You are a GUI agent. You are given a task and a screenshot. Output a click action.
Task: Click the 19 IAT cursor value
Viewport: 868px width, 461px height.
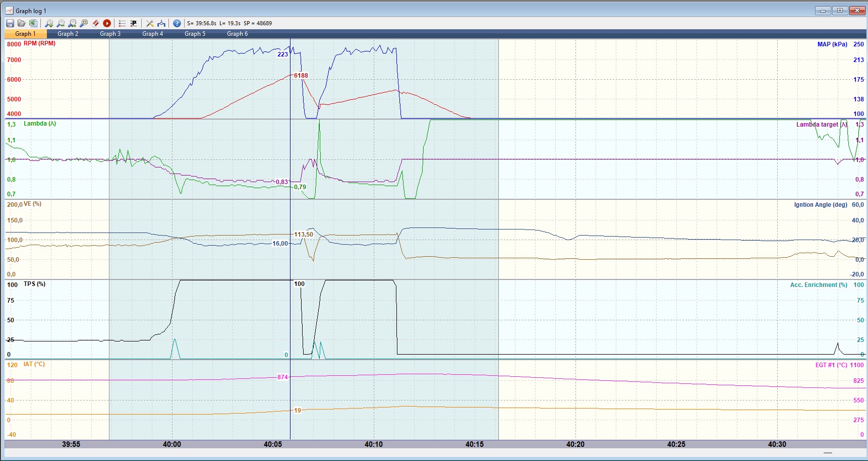pos(298,411)
